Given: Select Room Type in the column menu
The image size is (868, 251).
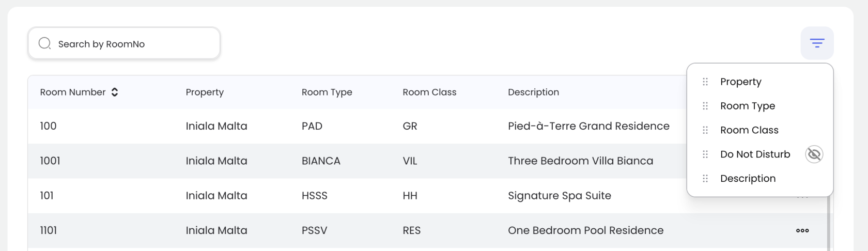Looking at the screenshot, I should coord(747,106).
